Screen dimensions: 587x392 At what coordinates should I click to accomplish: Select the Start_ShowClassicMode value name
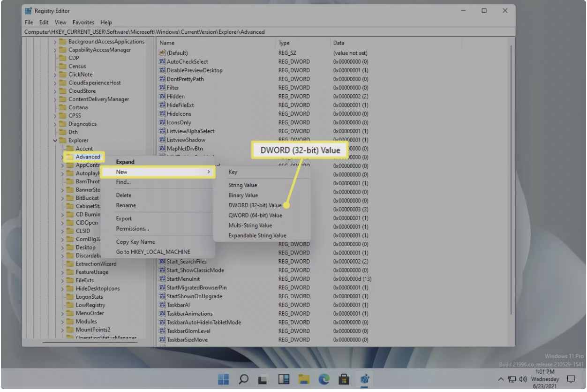click(196, 271)
